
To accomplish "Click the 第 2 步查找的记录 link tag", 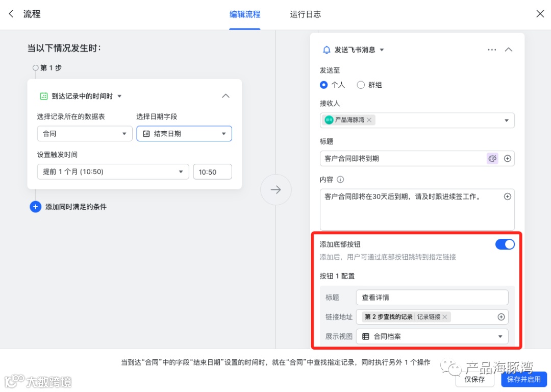I will 388,317.
